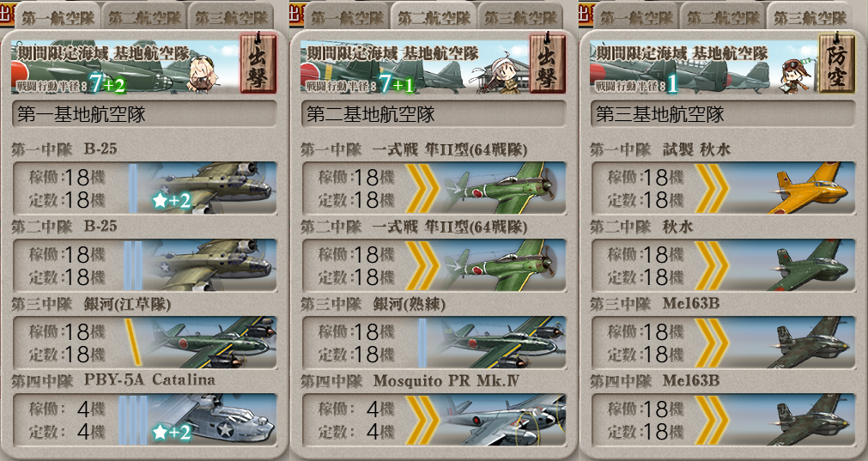Toggle the 出撃 wooden sign on first air base
Image resolution: width=868 pixels, height=461 pixels.
258,63
